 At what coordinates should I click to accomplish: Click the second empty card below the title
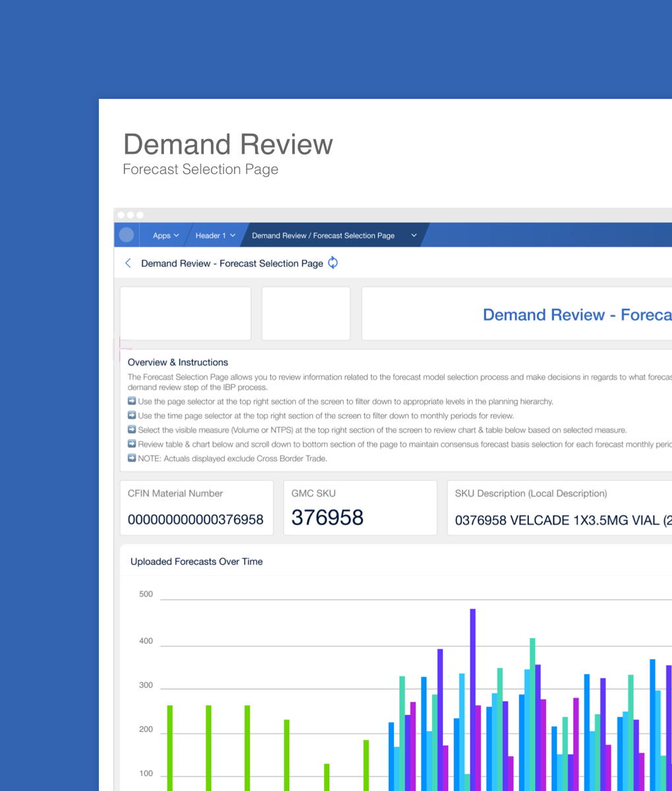coord(306,313)
